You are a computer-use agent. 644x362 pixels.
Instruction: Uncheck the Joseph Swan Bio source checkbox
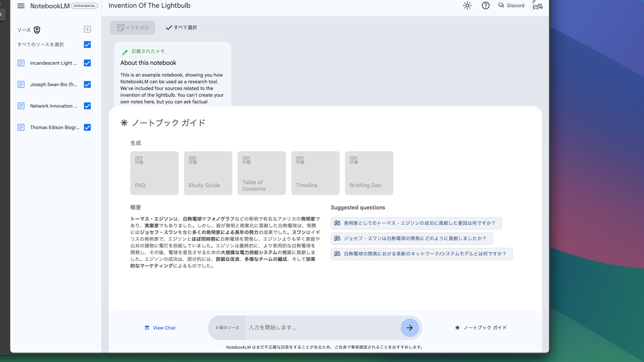[87, 84]
